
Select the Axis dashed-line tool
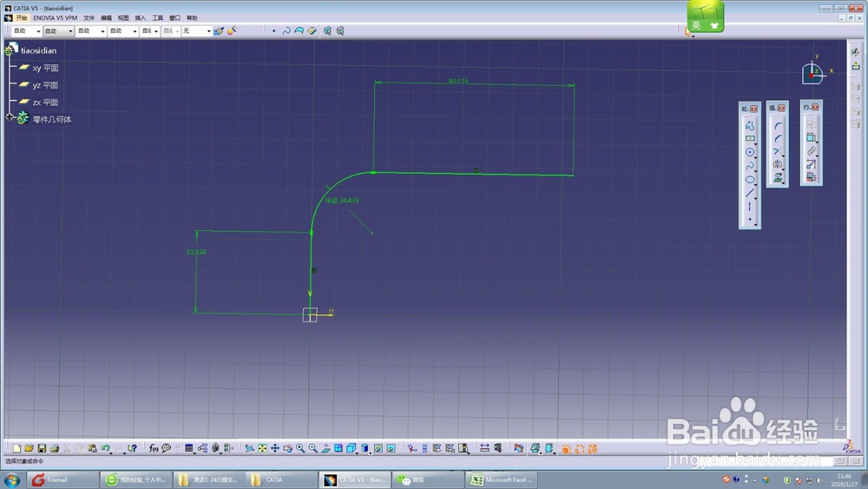[x=750, y=206]
